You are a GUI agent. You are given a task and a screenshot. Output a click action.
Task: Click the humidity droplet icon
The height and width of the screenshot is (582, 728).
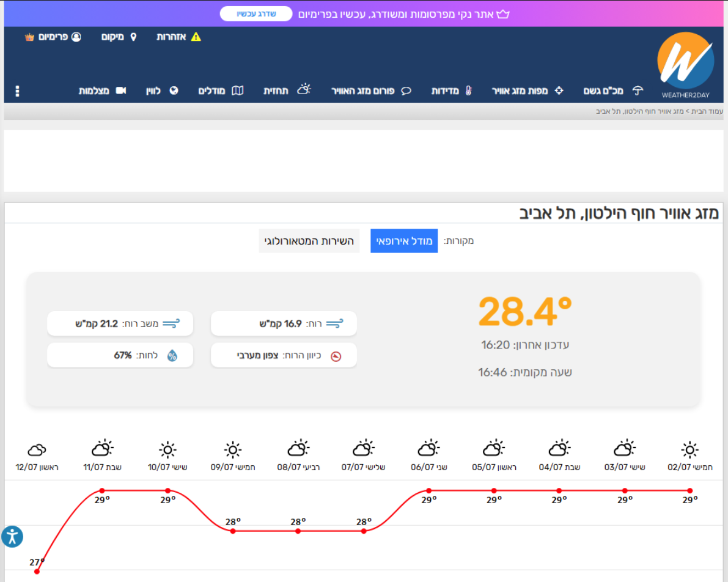tap(172, 356)
